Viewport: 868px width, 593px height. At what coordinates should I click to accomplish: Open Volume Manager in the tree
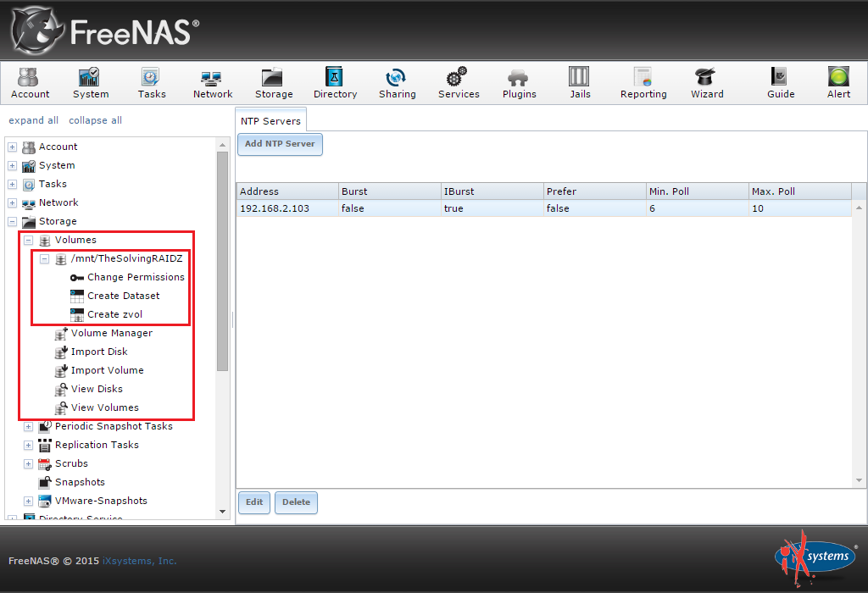[x=112, y=333]
